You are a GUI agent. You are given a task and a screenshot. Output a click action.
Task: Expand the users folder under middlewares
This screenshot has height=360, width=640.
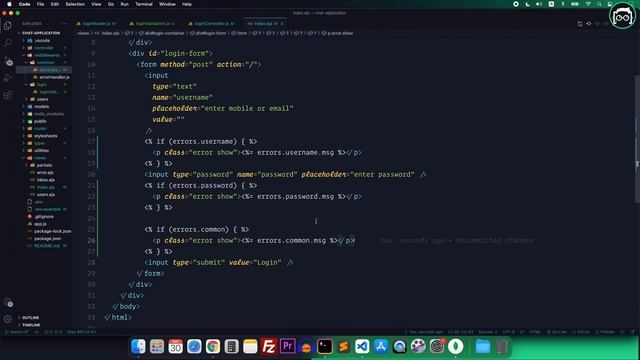tap(42, 99)
